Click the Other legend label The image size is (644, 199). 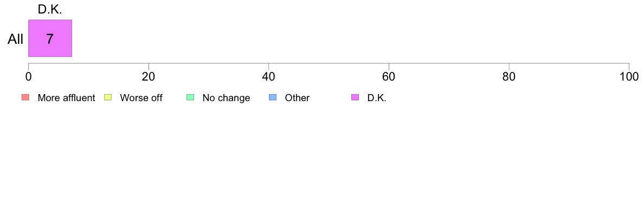pyautogui.click(x=298, y=98)
